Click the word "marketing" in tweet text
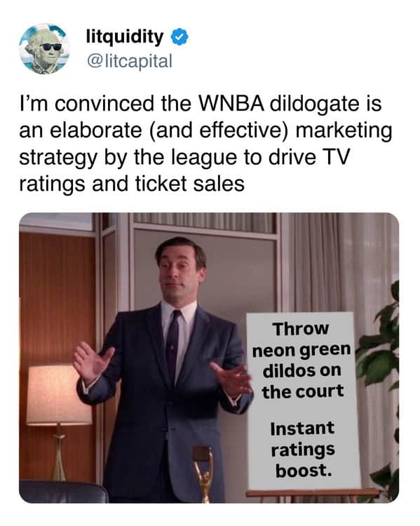Image resolution: width=420 pixels, height=526 pixels. coord(344,131)
